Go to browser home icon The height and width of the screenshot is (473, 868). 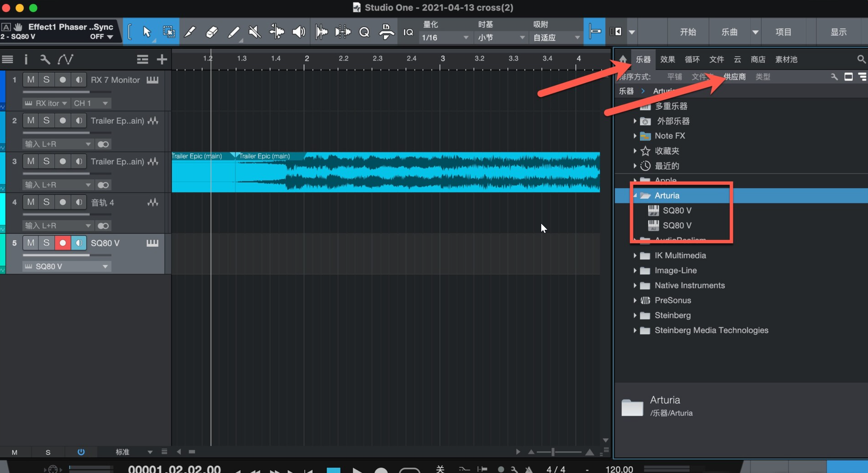click(623, 59)
